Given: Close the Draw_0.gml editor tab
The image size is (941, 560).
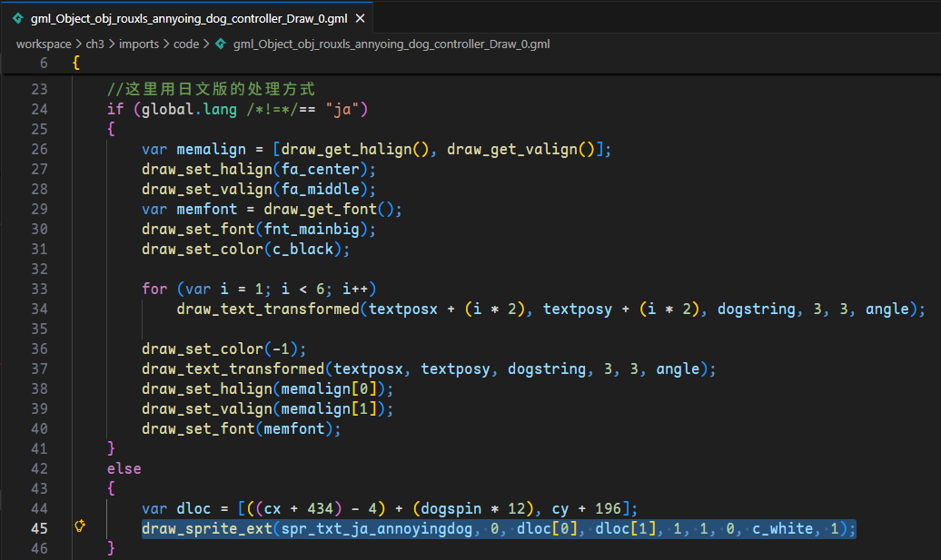Looking at the screenshot, I should coord(360,18).
